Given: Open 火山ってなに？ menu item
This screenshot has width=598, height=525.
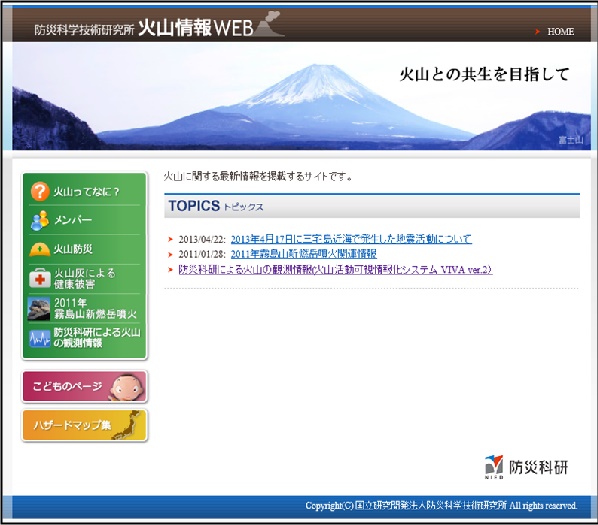Looking at the screenshot, I should click(x=86, y=191).
